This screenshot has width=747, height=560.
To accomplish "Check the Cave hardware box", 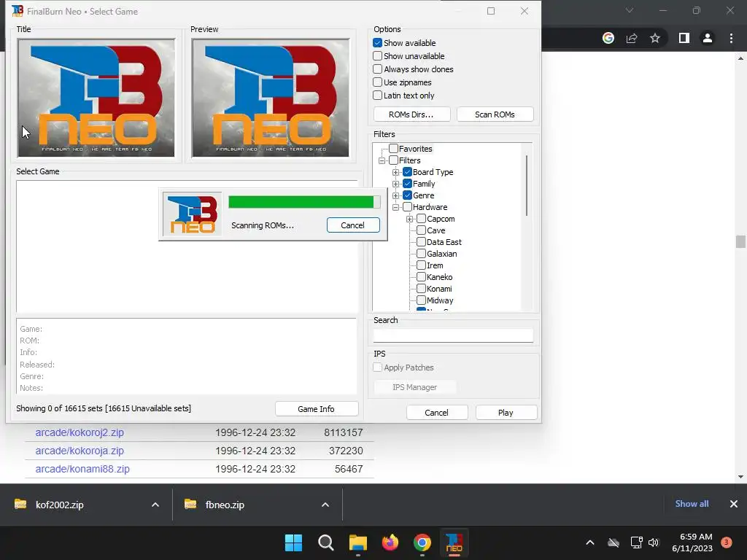I will coord(421,230).
